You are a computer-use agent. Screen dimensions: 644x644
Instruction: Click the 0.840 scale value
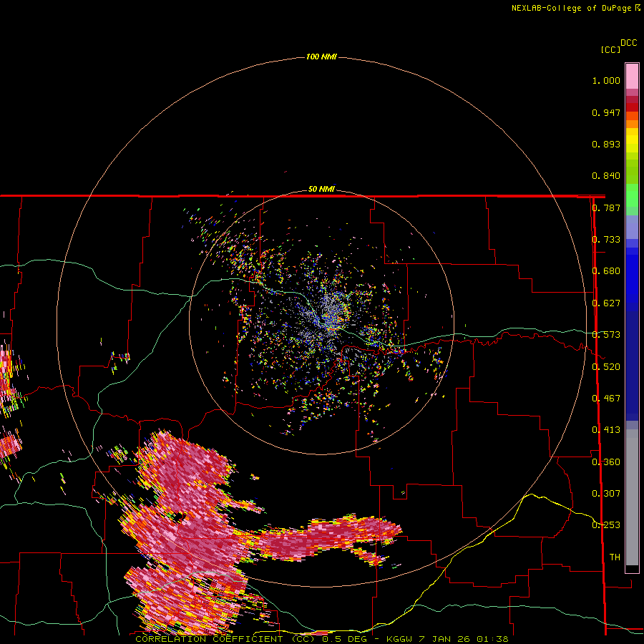click(x=606, y=176)
